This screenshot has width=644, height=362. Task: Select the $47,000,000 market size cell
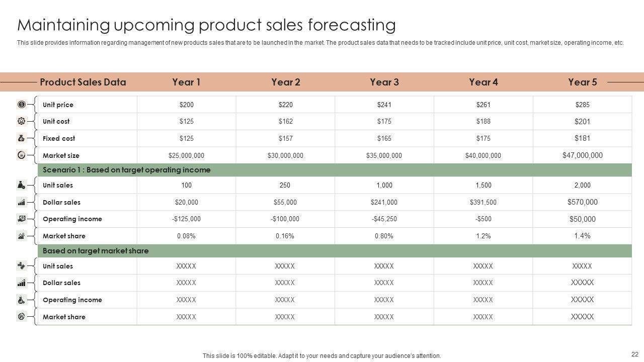pos(582,155)
